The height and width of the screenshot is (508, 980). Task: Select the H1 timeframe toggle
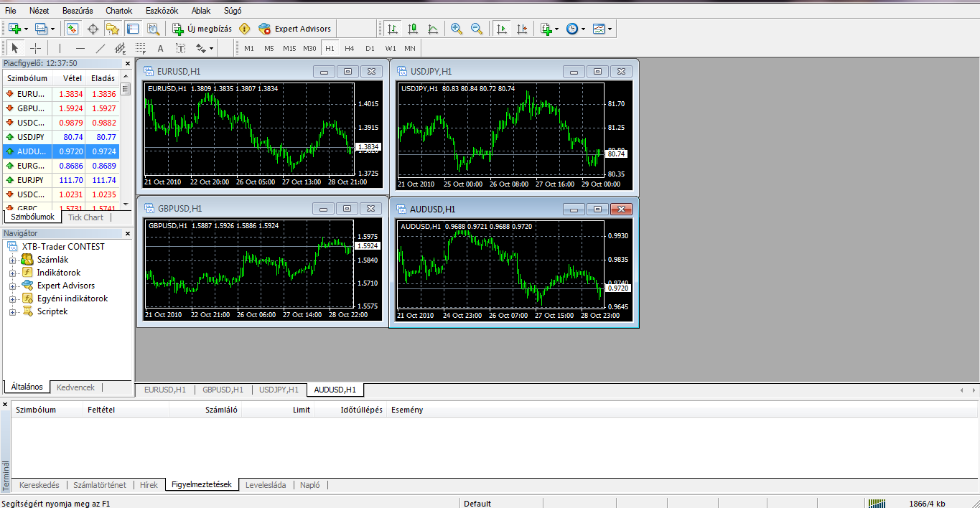pyautogui.click(x=330, y=48)
